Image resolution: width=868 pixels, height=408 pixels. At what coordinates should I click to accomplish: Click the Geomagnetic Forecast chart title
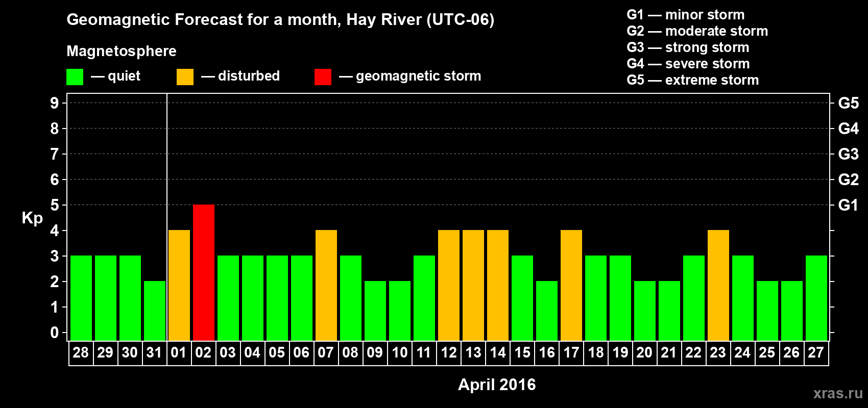[x=280, y=20]
